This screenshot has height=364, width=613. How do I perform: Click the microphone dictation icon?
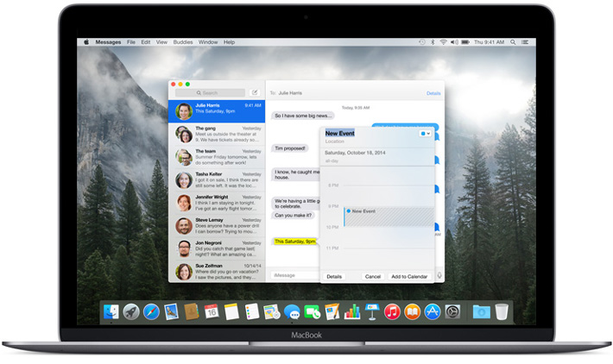[x=439, y=275]
